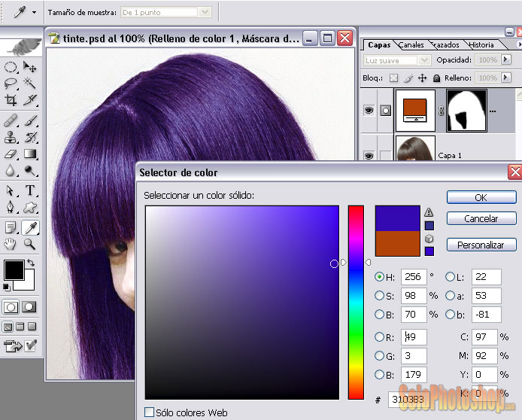Select the Zoom tool
Image resolution: width=522 pixels, height=420 pixels.
coord(29,244)
